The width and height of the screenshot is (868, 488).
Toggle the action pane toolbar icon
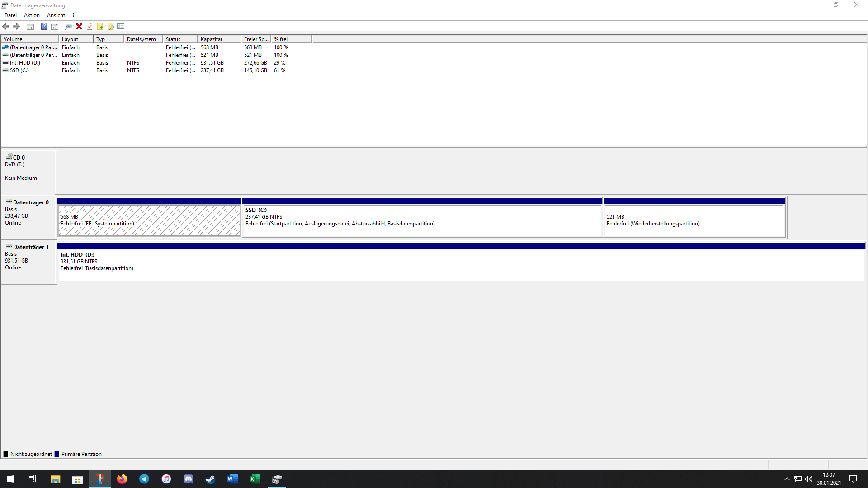click(x=55, y=26)
